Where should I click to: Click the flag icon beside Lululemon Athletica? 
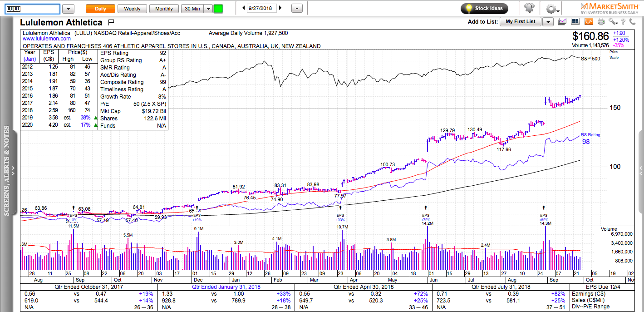pos(112,22)
